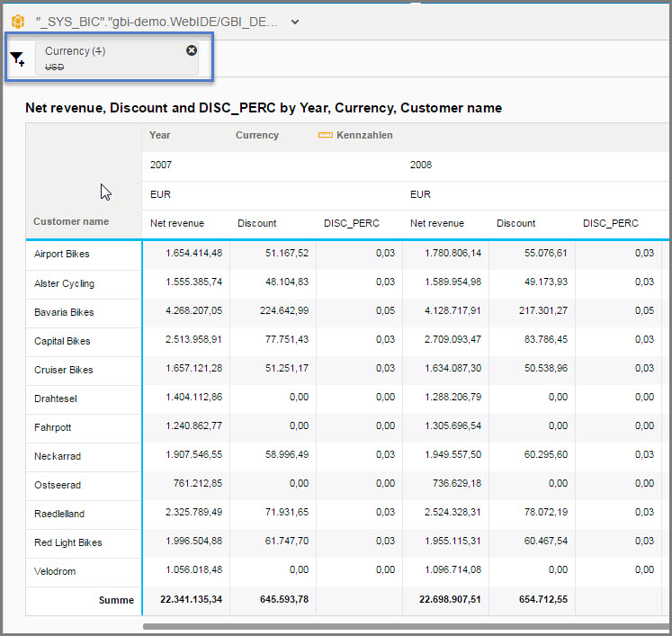The height and width of the screenshot is (636, 672).
Task: Select the Airport Bikes row
Action: pos(62,255)
